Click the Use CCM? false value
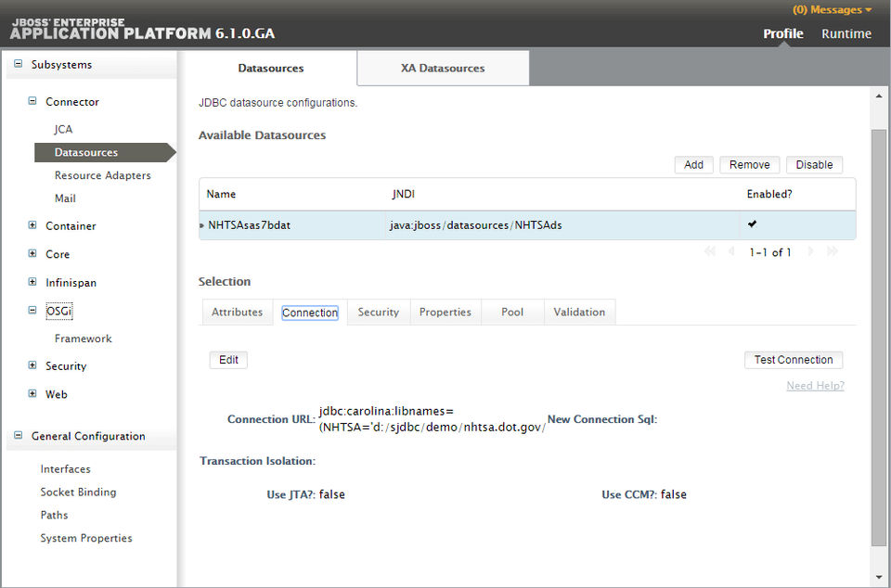The width and height of the screenshot is (891, 588). point(674,494)
